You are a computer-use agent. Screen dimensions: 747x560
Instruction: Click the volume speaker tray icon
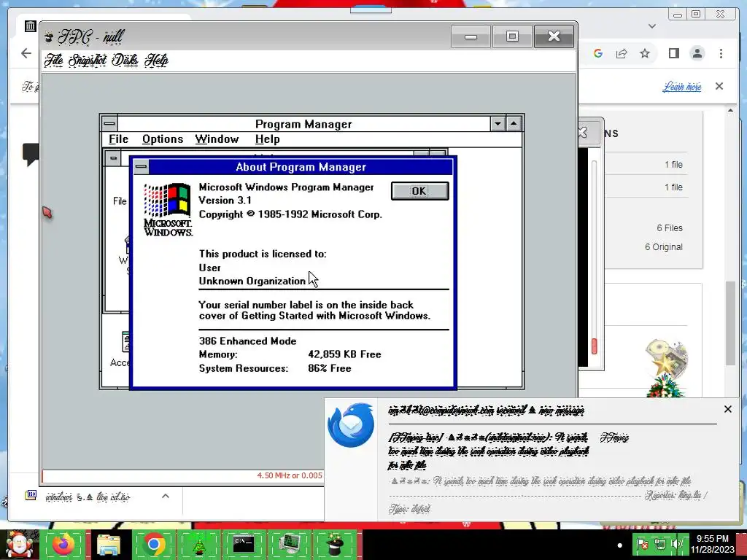677,544
